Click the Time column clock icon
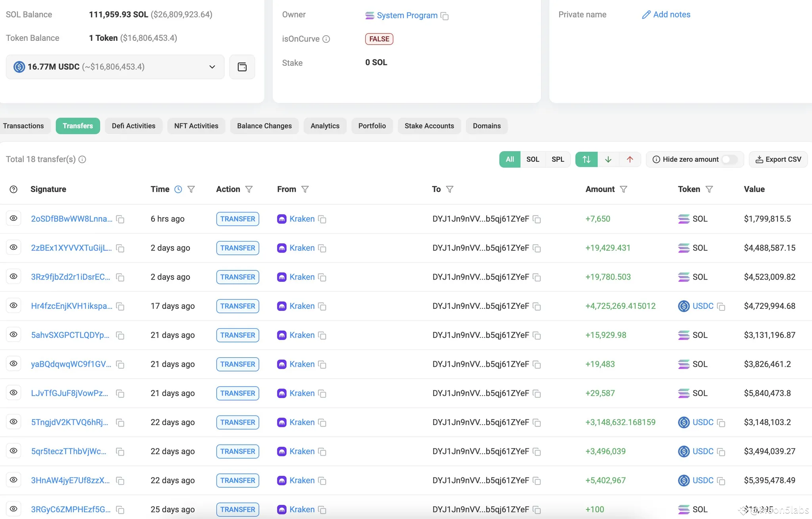Screen dimensions: 812x519 pyautogui.click(x=178, y=190)
